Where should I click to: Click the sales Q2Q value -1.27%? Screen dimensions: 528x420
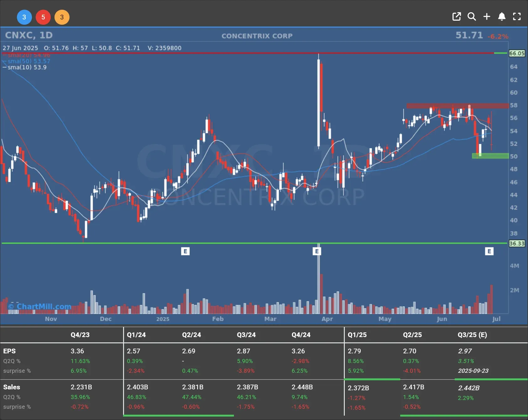(x=356, y=398)
